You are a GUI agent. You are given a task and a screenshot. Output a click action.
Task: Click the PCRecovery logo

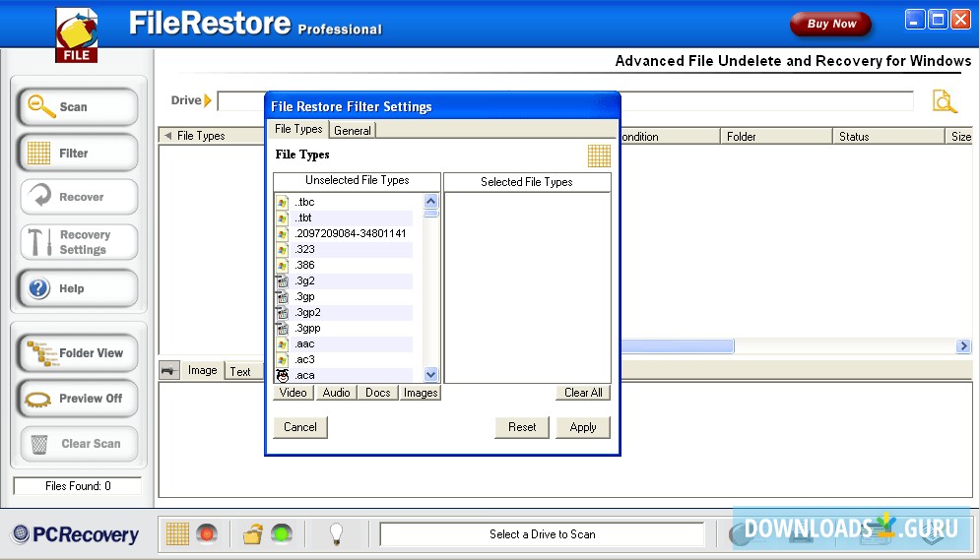pyautogui.click(x=76, y=534)
